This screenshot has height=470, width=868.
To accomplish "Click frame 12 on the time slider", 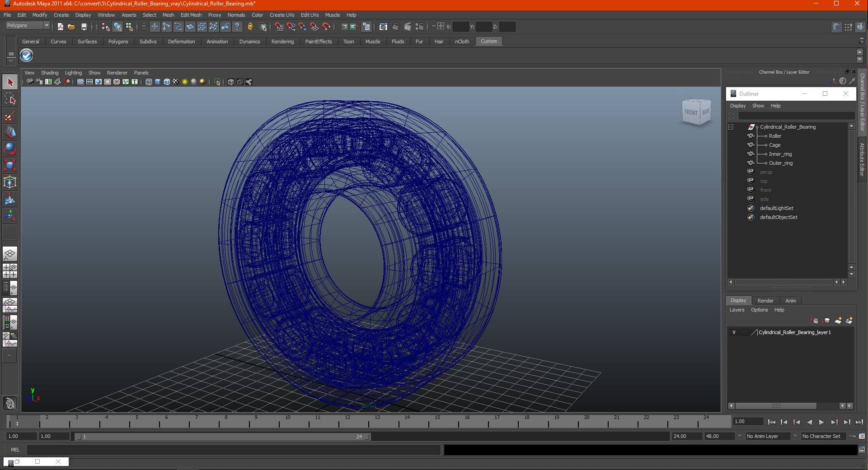I will click(347, 422).
